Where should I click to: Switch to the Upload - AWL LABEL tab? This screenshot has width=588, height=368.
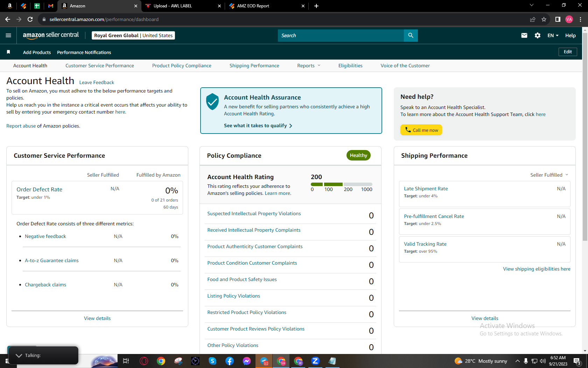(183, 6)
